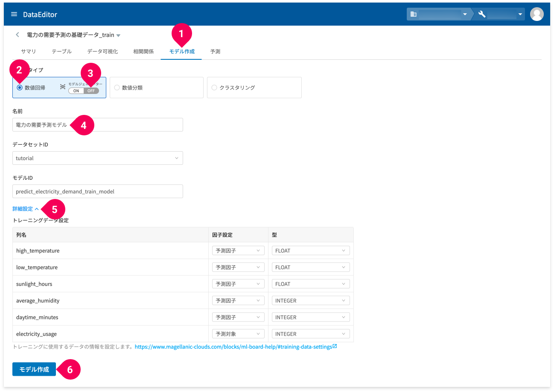The height and width of the screenshot is (392, 554).
Task: Open factor dropdown for sunlight_hours
Action: [x=238, y=284]
